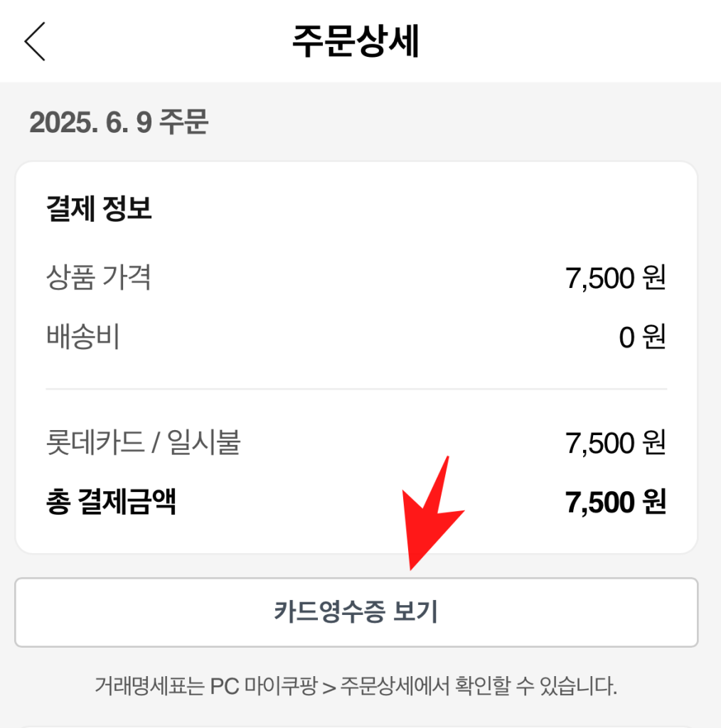Click the 0 원 shipping fee value

tap(642, 338)
